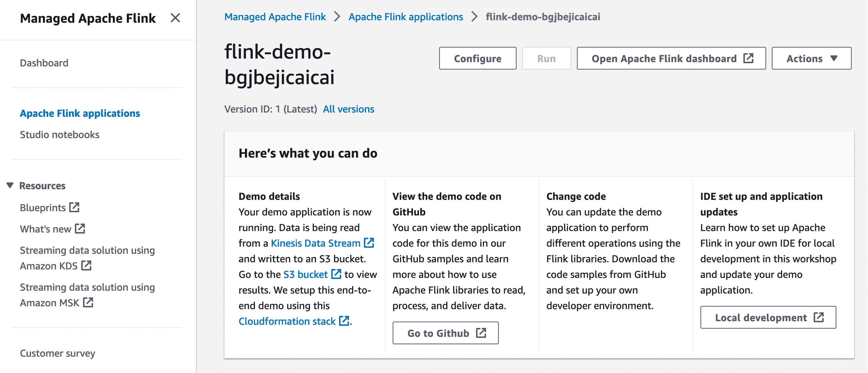Click external icon after Amazon MSK
Image resolution: width=868 pixels, height=373 pixels.
point(88,302)
